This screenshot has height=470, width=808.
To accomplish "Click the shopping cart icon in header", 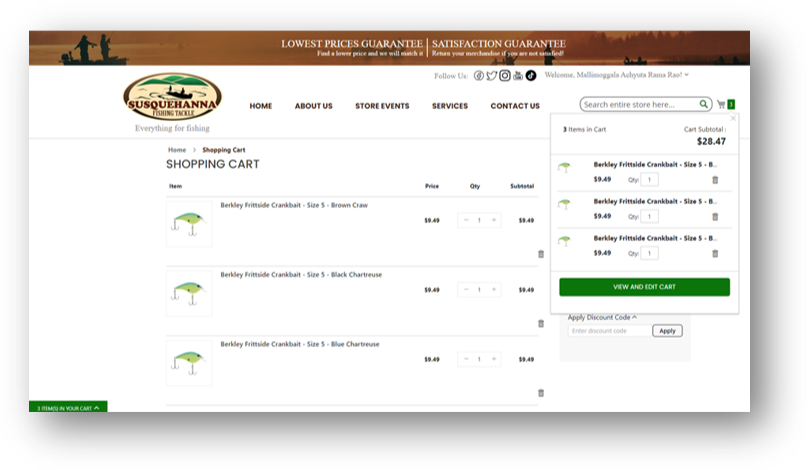I will pyautogui.click(x=720, y=104).
